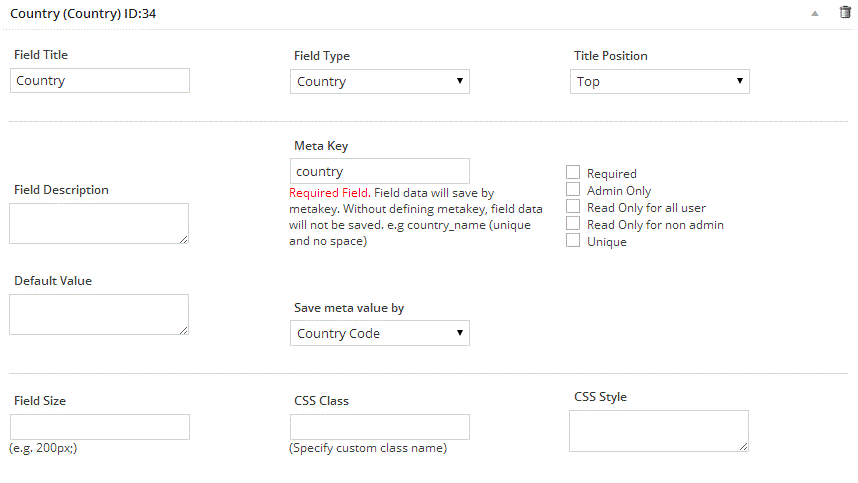Click into the Field Description textarea

click(x=99, y=224)
